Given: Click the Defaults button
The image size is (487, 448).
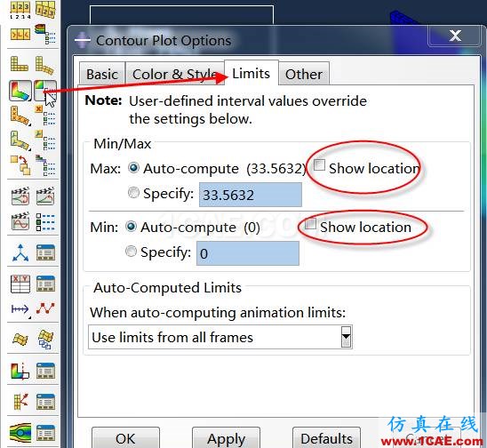Looking at the screenshot, I should pyautogui.click(x=326, y=439).
